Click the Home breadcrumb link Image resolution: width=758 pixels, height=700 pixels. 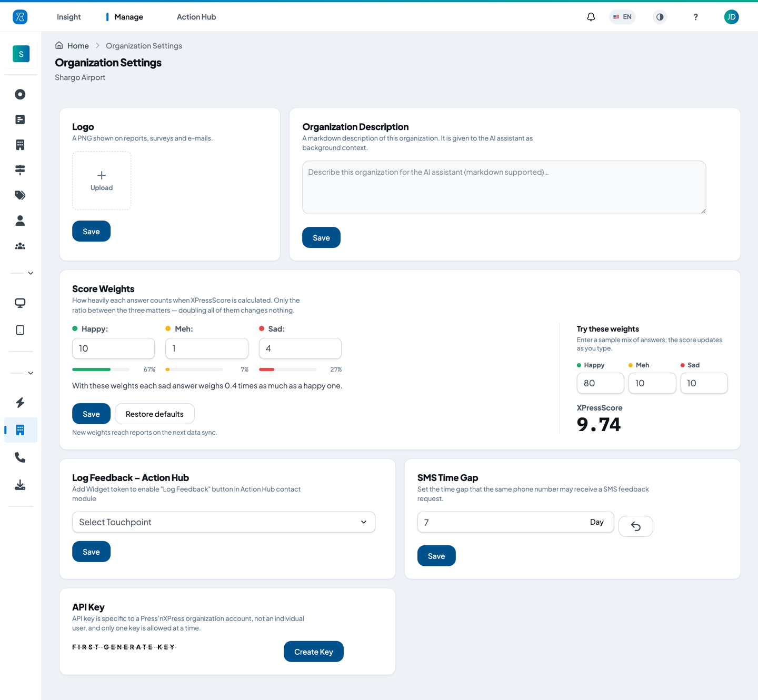tap(78, 46)
